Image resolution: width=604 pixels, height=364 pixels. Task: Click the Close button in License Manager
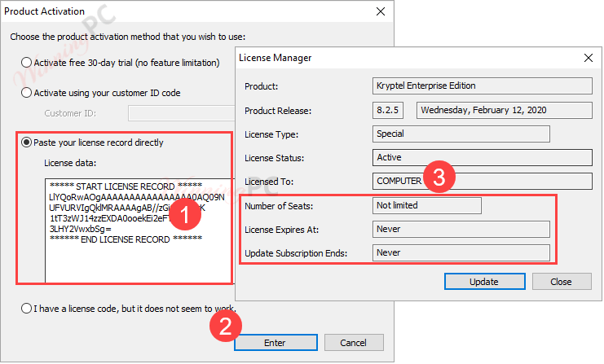(562, 282)
